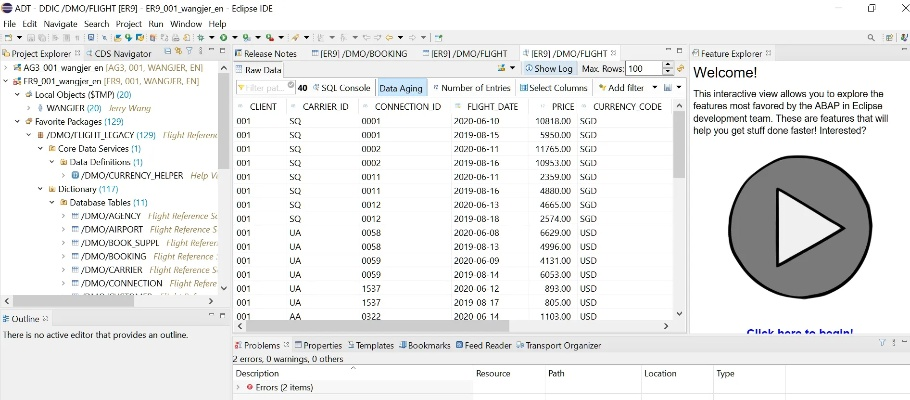
Task: Click the Number of Entries button
Action: 470,88
